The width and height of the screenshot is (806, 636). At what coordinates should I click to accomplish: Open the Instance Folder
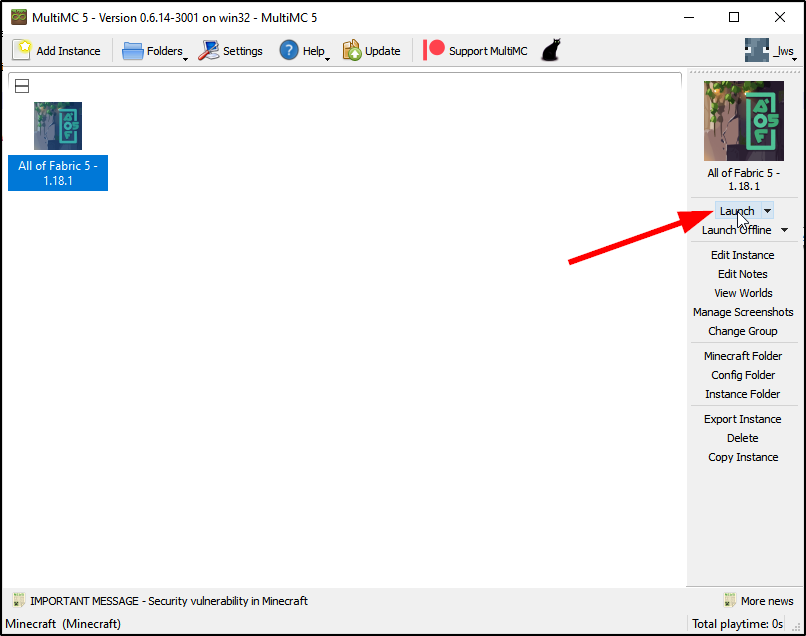click(x=742, y=394)
